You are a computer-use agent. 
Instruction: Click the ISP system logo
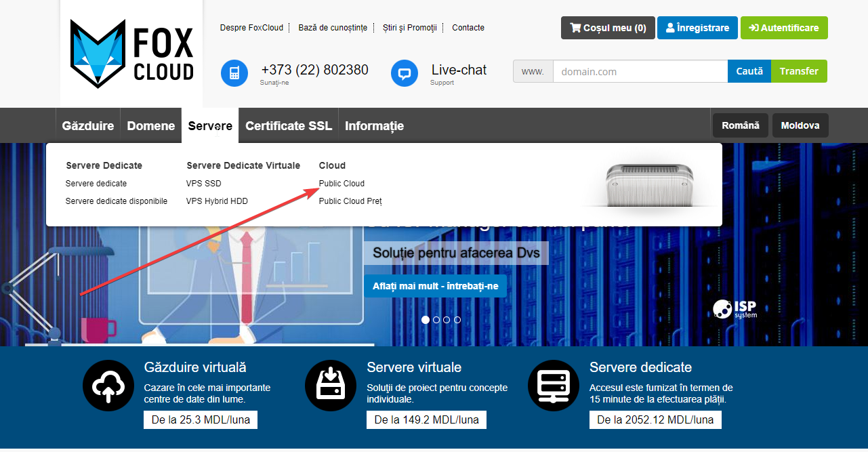point(735,310)
